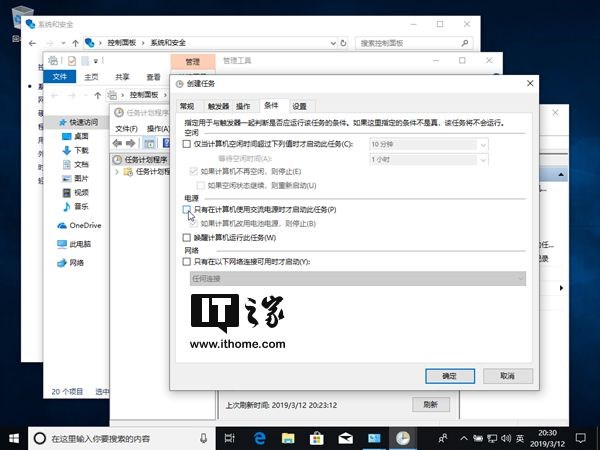Screen dimensions: 600x450
Task: Click the Cortana microphone icon
Action: (204, 439)
